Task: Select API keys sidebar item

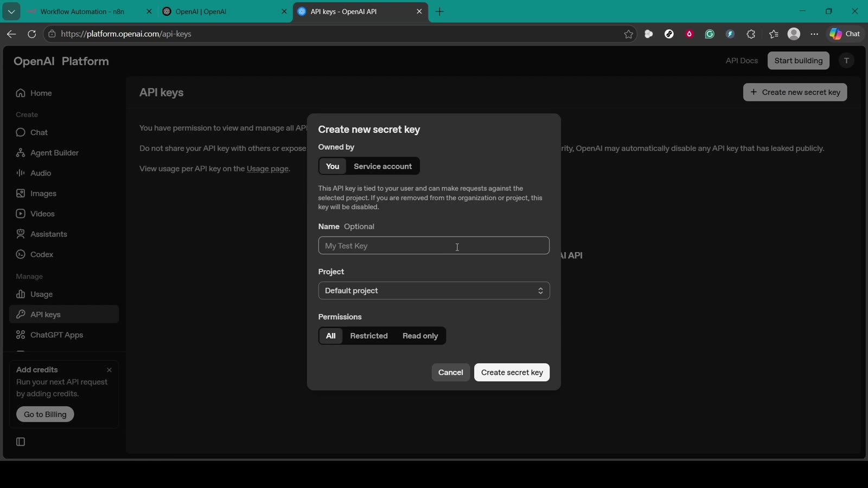Action: 64,314
